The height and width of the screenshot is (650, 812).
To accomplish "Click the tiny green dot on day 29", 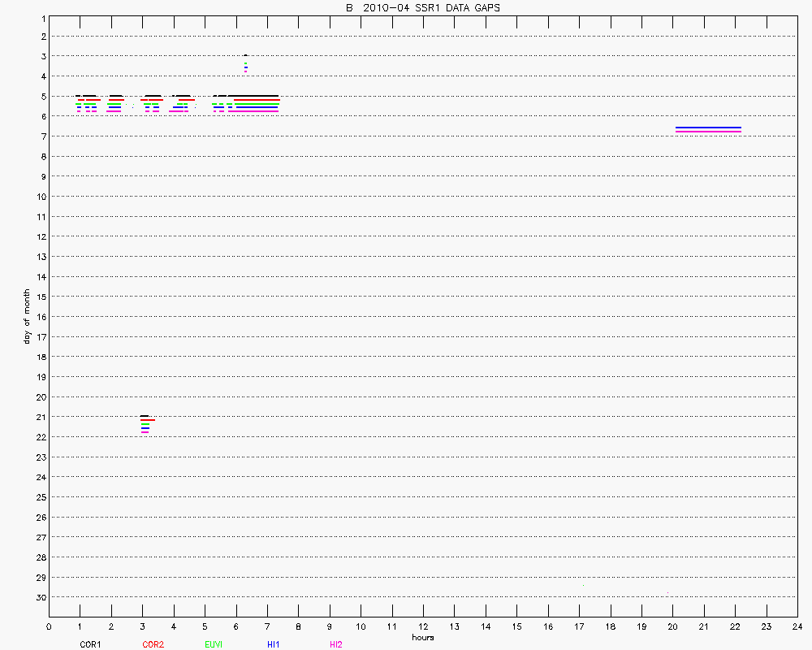I will coord(583,585).
